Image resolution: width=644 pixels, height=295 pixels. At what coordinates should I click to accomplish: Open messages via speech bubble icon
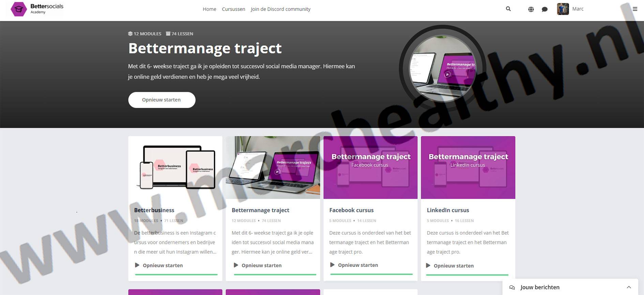point(545,9)
